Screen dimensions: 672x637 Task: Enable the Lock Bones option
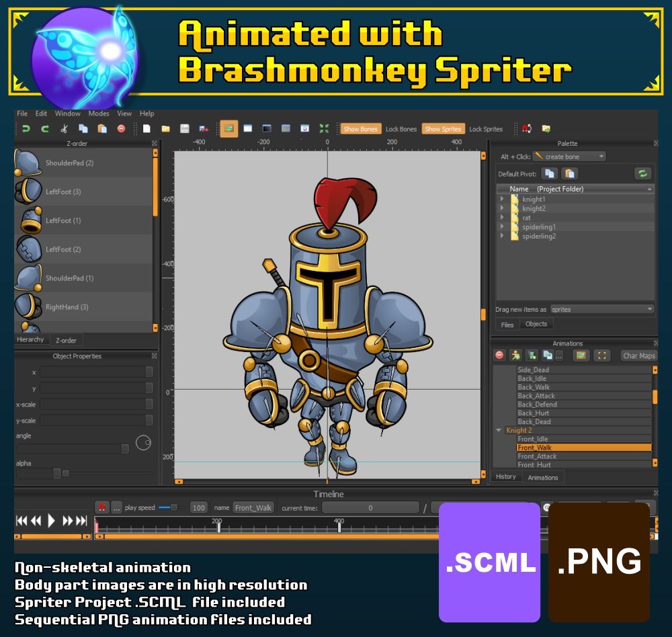(x=401, y=129)
